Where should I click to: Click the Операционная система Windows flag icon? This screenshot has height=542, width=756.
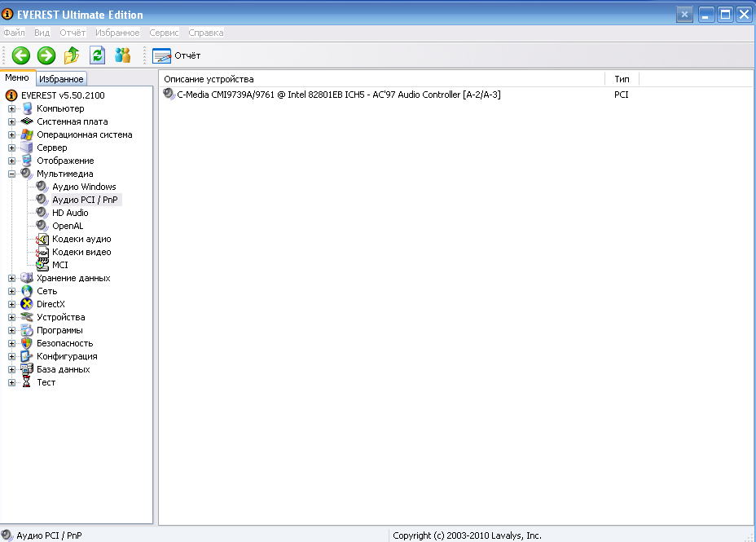27,134
